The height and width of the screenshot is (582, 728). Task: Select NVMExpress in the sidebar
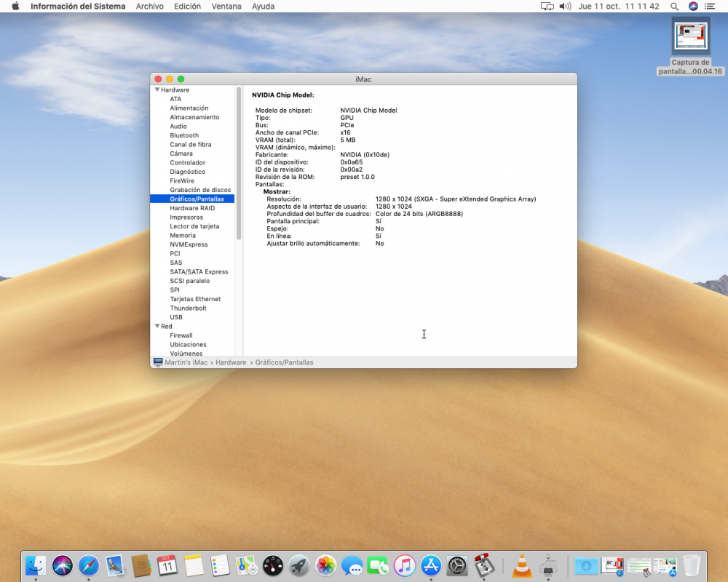[189, 244]
